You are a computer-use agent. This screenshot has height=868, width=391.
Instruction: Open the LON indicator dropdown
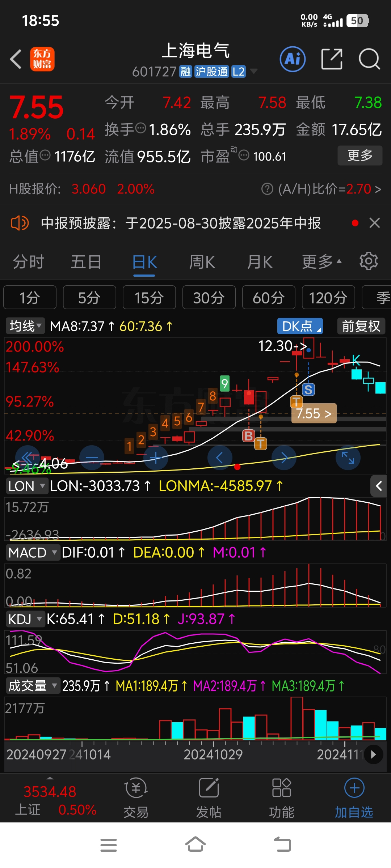coord(27,486)
